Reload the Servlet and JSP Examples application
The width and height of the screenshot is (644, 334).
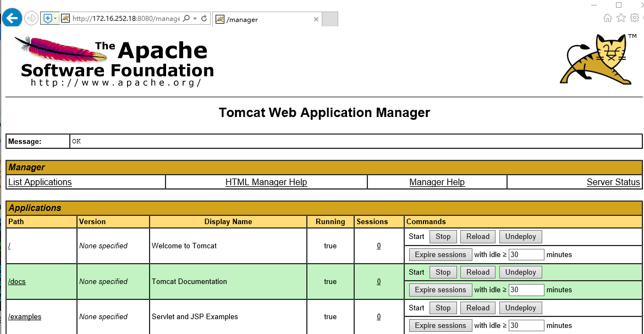(478, 308)
